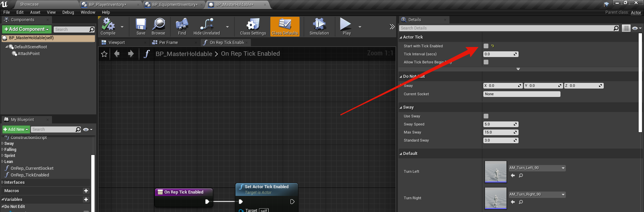Open My Blueprint view options eye menu
This screenshot has height=212, width=644.
[x=88, y=129]
